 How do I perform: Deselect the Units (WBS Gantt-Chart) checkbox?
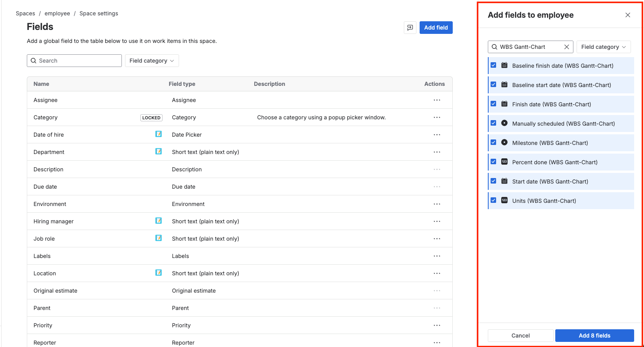pos(493,200)
